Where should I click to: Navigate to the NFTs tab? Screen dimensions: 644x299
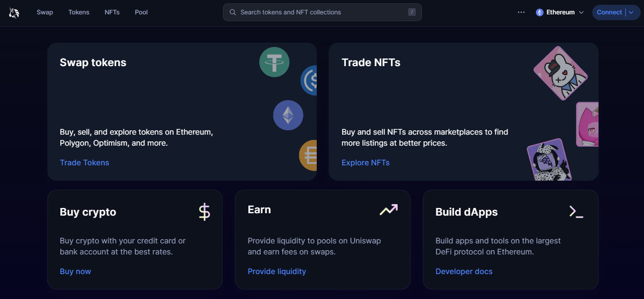112,12
